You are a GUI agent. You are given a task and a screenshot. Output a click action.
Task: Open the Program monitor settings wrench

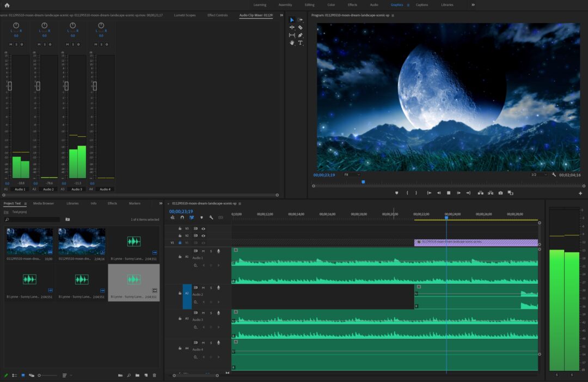click(x=554, y=174)
